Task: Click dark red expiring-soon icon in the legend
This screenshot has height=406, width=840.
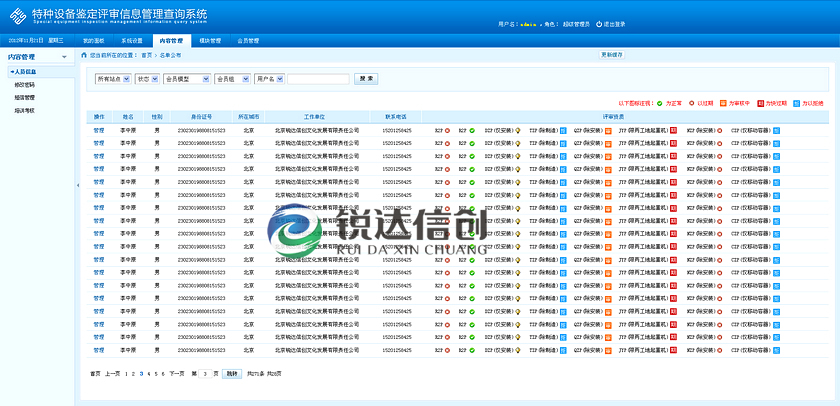Action: [760, 102]
